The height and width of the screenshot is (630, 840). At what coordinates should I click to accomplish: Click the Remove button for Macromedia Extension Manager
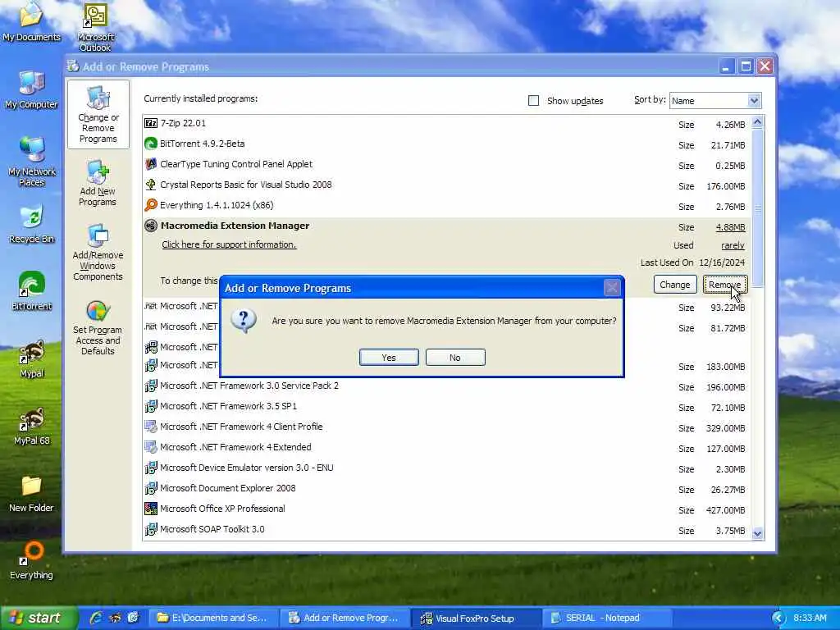(725, 285)
